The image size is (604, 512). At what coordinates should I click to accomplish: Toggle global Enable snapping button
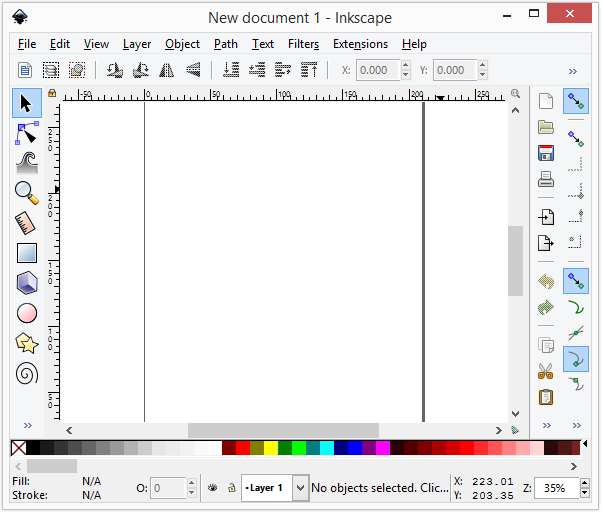pyautogui.click(x=576, y=101)
